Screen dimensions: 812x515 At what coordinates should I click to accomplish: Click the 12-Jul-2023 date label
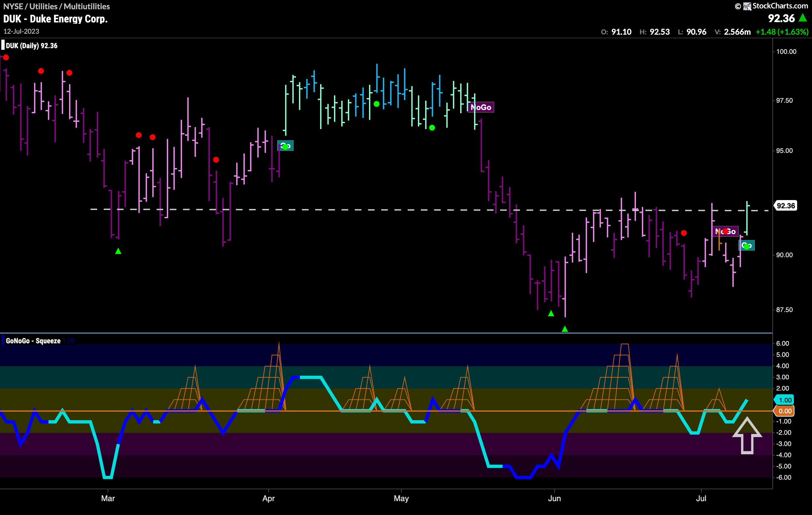[x=21, y=31]
